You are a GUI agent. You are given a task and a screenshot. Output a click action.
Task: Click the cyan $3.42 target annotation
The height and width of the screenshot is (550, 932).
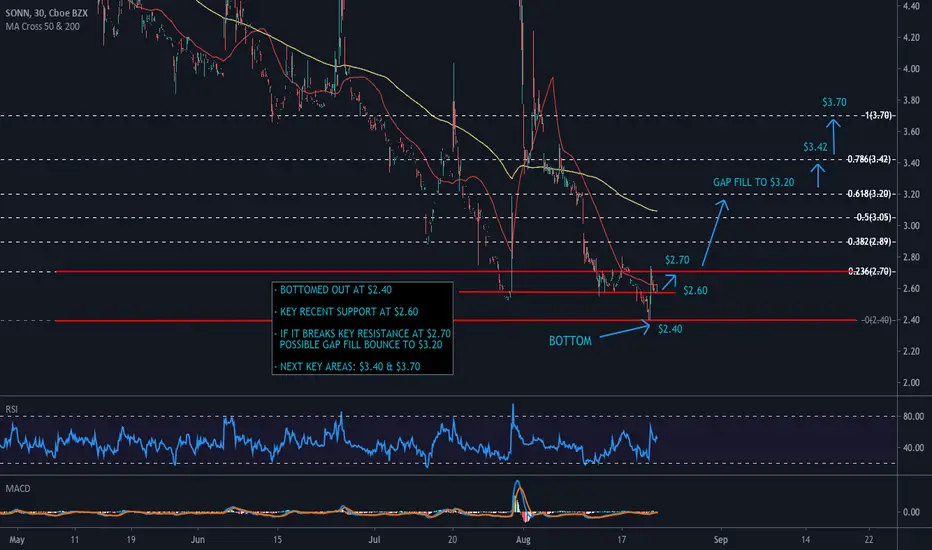(x=815, y=146)
